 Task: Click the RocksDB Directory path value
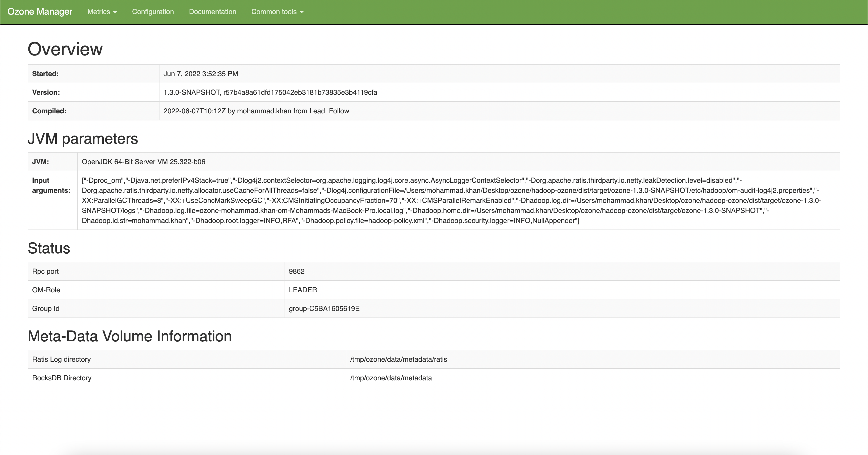click(x=391, y=378)
